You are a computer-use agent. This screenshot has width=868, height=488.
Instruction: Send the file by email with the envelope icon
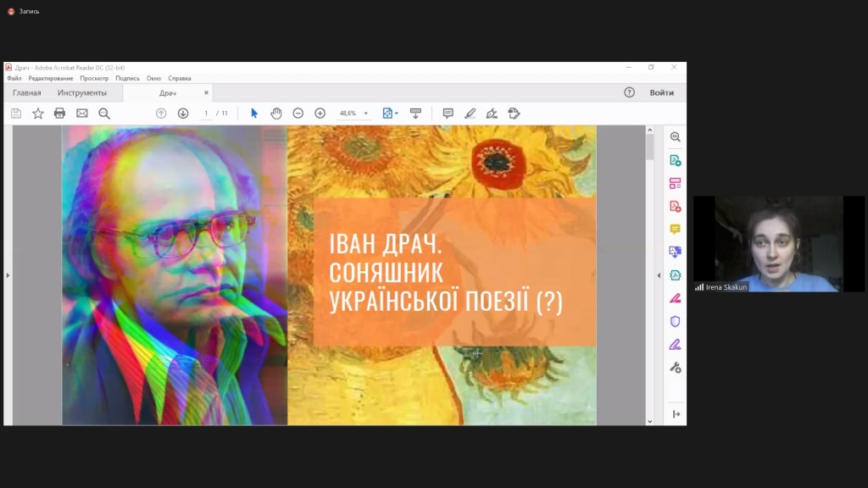[x=82, y=114]
